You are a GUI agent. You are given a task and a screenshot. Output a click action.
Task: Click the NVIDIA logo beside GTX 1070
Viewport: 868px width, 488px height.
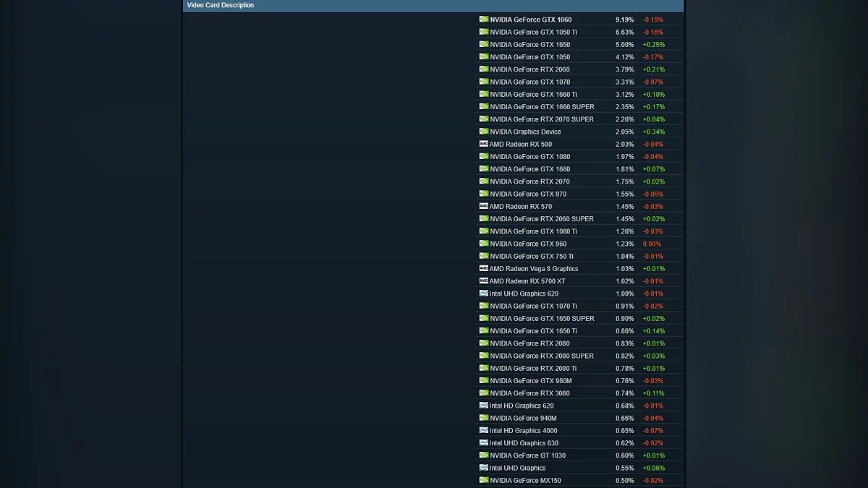pos(484,82)
